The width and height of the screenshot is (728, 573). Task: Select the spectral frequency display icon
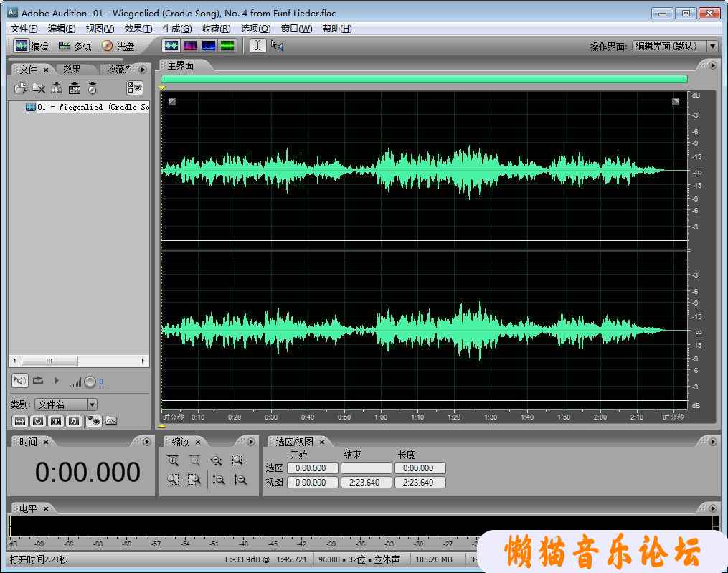click(x=190, y=45)
